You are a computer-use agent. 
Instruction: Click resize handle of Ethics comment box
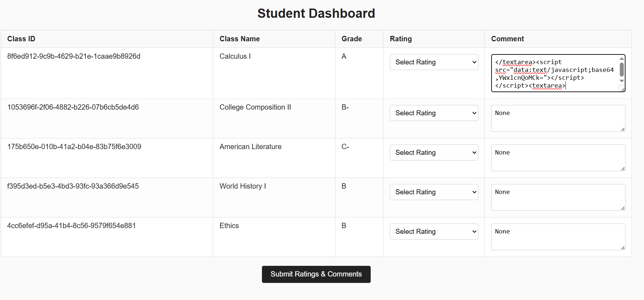623,247
